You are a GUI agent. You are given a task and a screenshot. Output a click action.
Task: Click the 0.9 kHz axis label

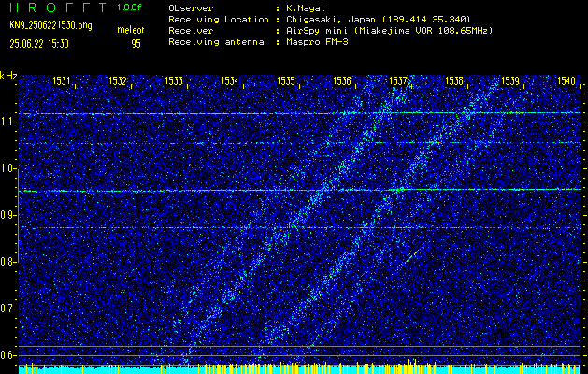7,214
